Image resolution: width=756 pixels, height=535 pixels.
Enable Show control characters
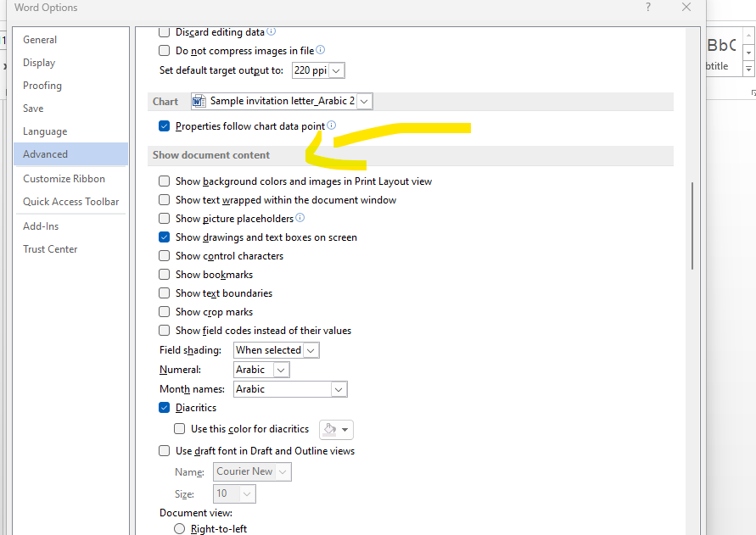[x=165, y=256]
